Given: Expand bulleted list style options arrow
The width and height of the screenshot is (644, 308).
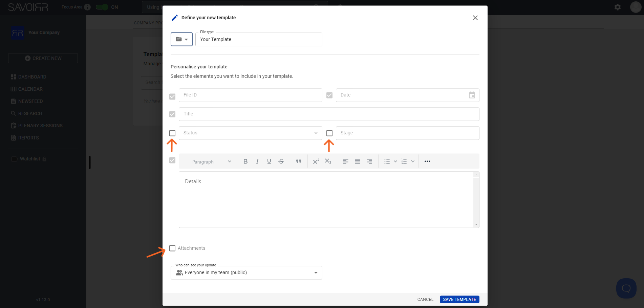Looking at the screenshot, I should pyautogui.click(x=395, y=161).
